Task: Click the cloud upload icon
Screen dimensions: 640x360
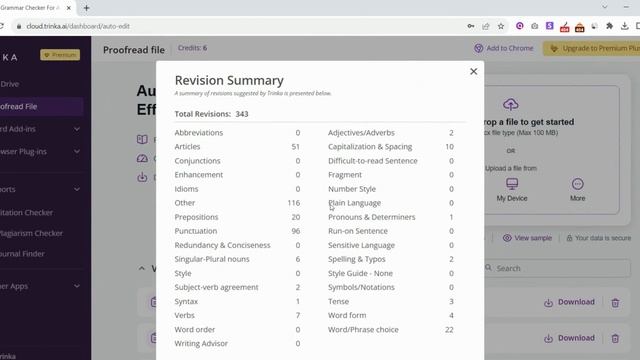Action: (511, 104)
